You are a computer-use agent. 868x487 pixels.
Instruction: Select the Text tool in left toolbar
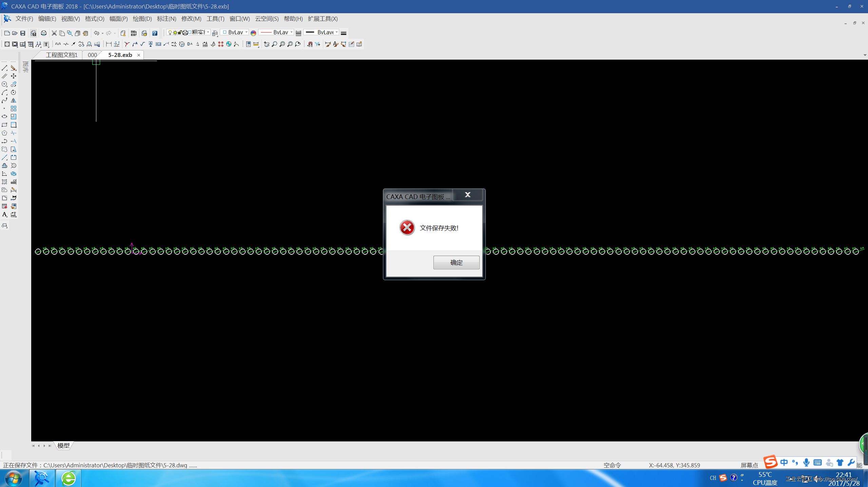(x=4, y=214)
